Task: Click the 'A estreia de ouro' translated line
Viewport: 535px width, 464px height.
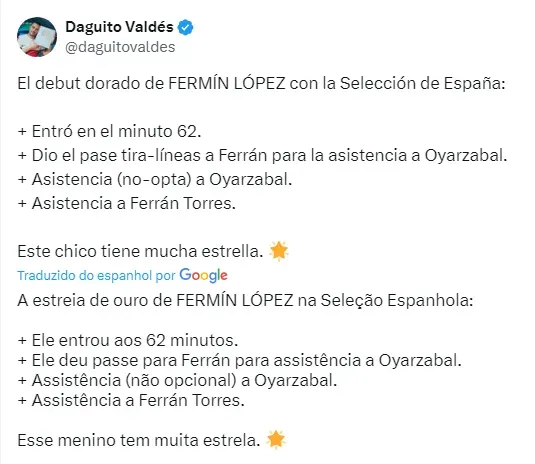Action: (x=245, y=301)
